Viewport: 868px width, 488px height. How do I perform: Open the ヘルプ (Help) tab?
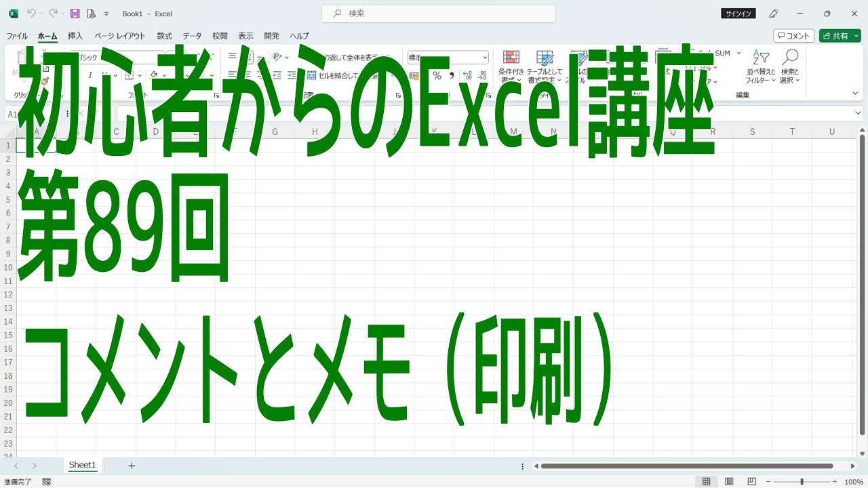point(299,36)
